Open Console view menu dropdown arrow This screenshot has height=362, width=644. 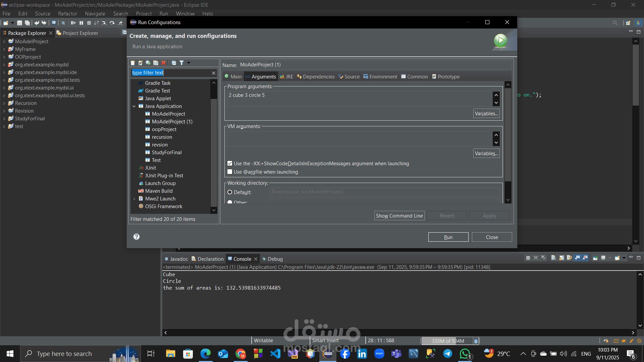[624, 258]
